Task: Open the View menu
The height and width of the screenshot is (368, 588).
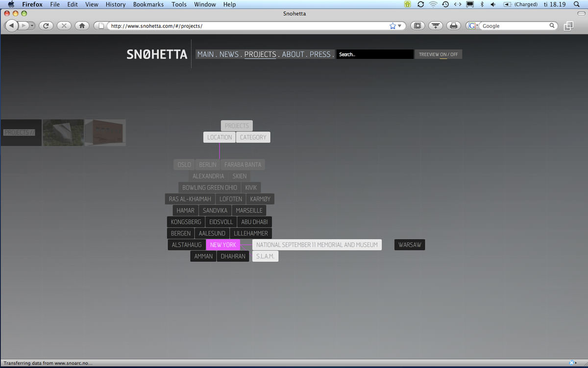Action: tap(92, 4)
